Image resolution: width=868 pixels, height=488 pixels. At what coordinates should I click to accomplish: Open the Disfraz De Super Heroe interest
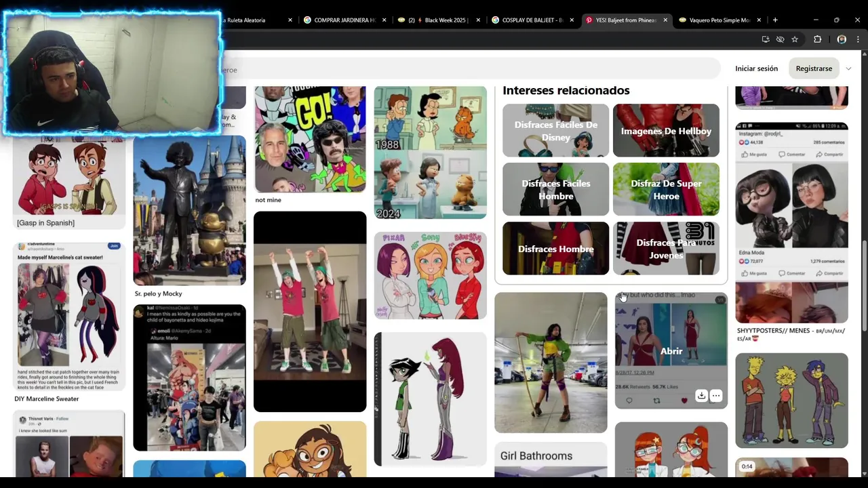[666, 189]
